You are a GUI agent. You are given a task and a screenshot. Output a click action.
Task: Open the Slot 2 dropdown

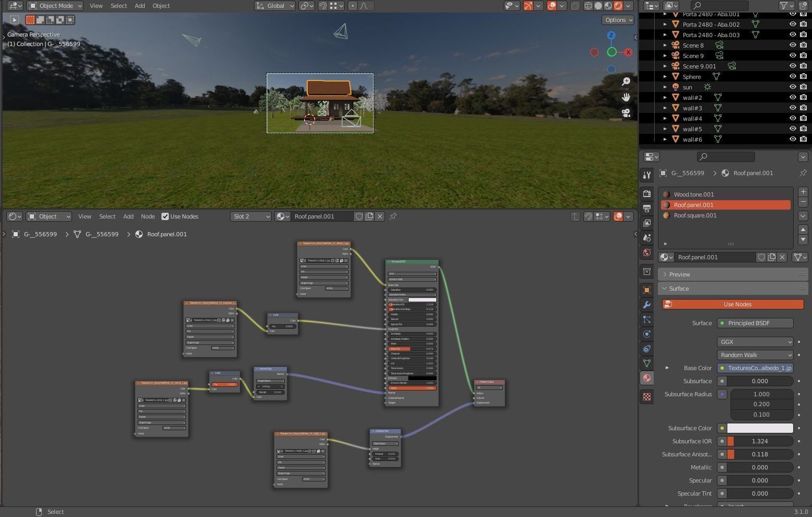coord(251,216)
